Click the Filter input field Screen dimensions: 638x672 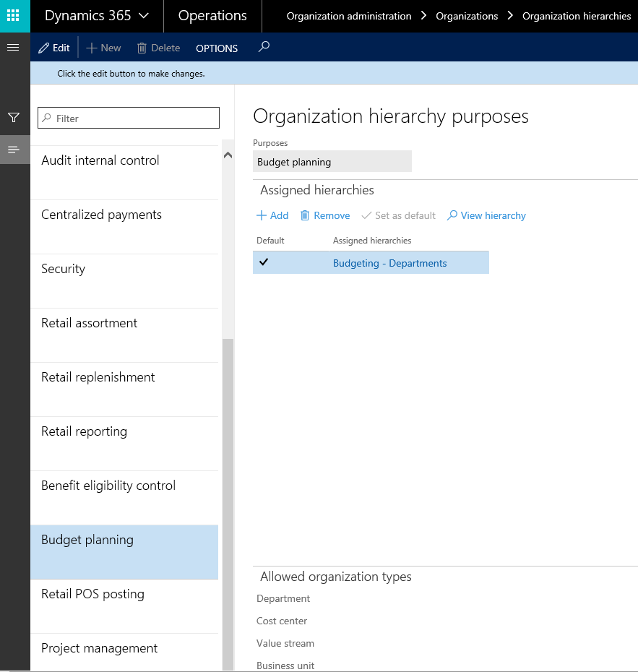click(129, 119)
